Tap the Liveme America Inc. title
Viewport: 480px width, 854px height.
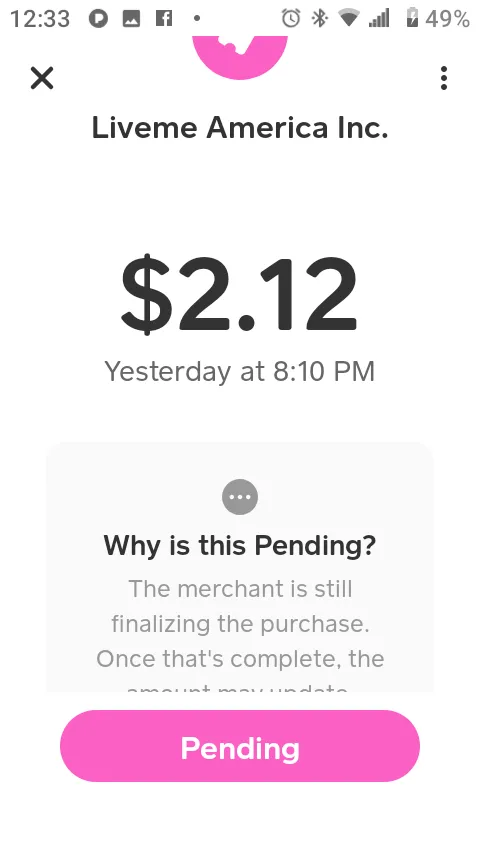240,127
